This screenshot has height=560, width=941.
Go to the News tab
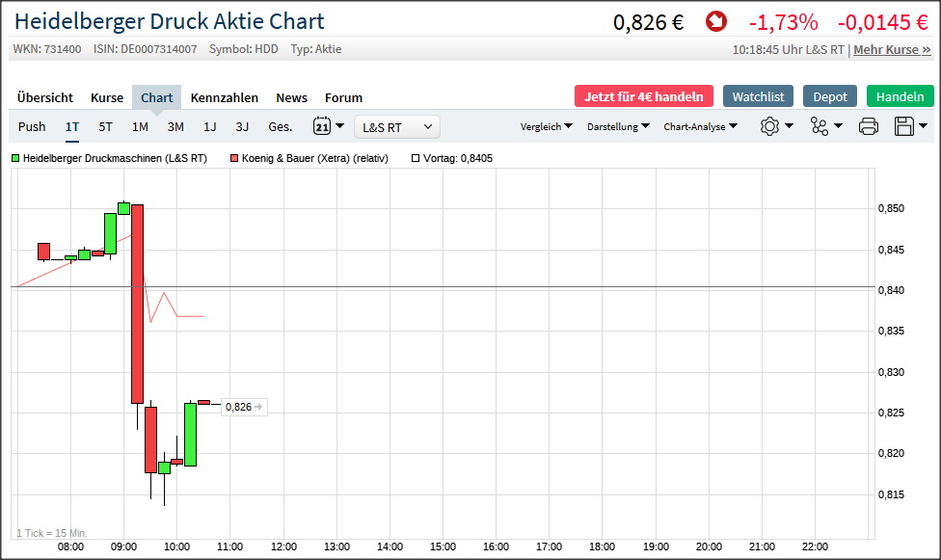[291, 97]
